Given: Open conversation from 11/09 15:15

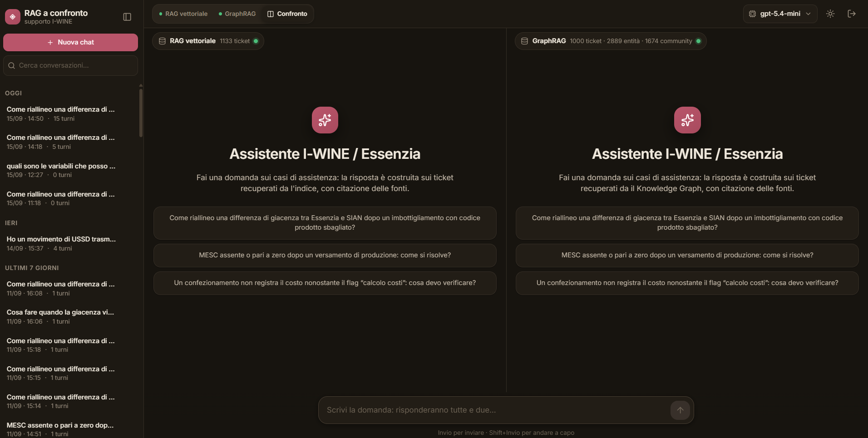Looking at the screenshot, I should tap(69, 373).
